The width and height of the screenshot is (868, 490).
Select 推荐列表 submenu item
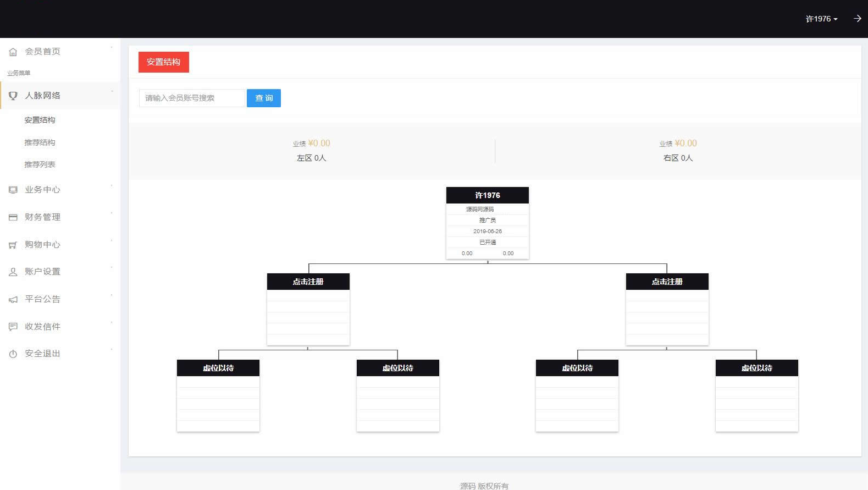40,164
